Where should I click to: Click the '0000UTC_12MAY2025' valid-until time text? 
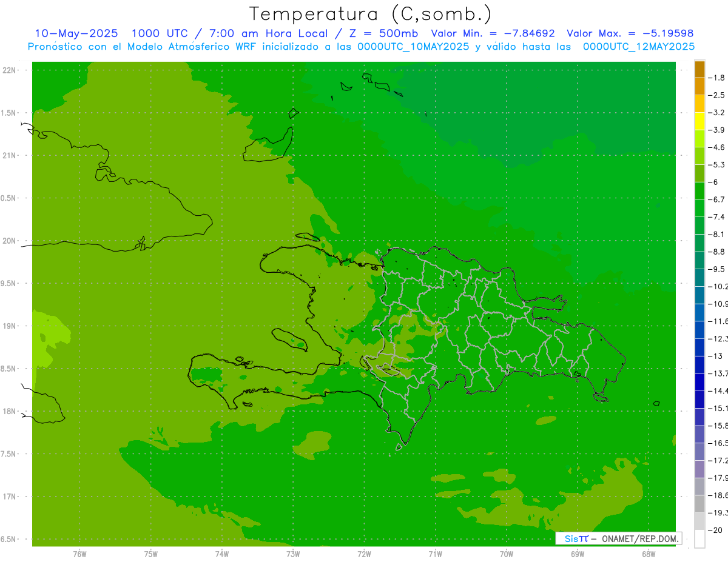[639, 47]
